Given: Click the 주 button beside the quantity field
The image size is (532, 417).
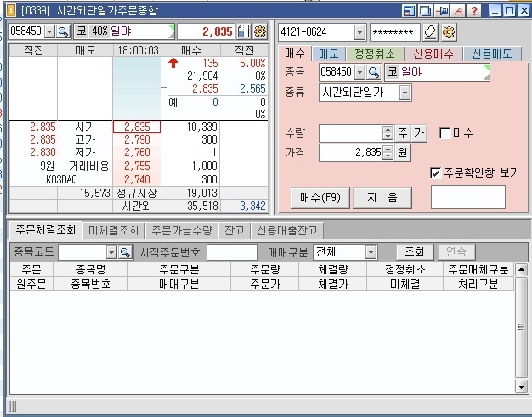Looking at the screenshot, I should tap(403, 132).
